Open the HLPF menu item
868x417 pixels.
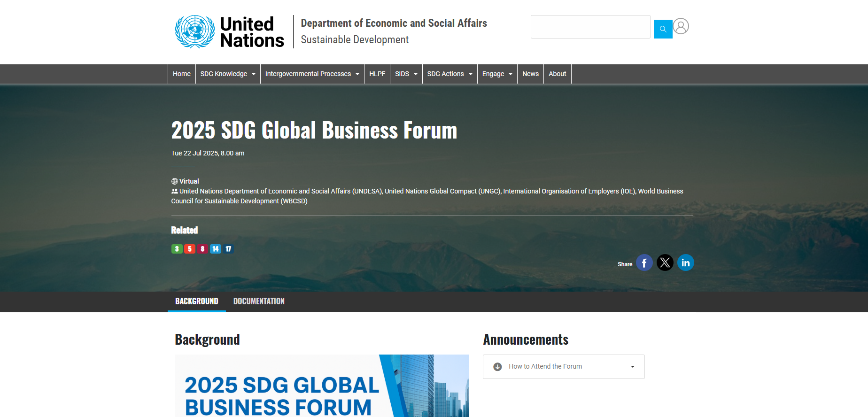coord(377,74)
